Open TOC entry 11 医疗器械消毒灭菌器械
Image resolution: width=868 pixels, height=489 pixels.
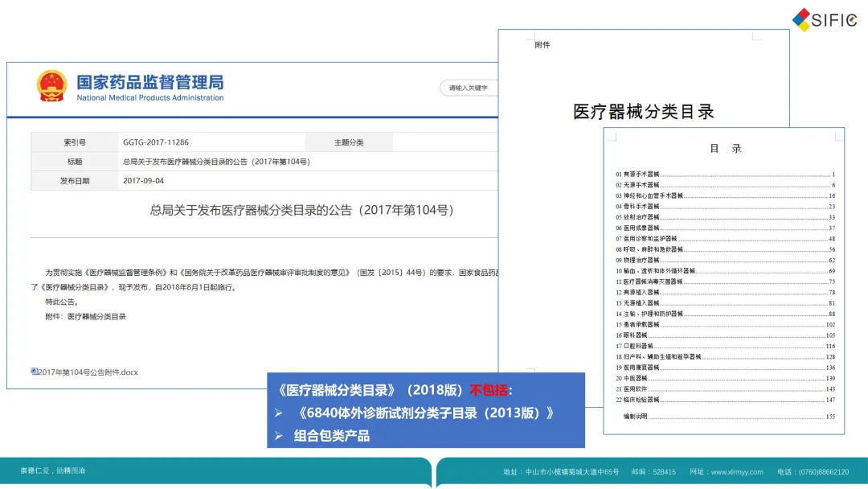click(725, 281)
